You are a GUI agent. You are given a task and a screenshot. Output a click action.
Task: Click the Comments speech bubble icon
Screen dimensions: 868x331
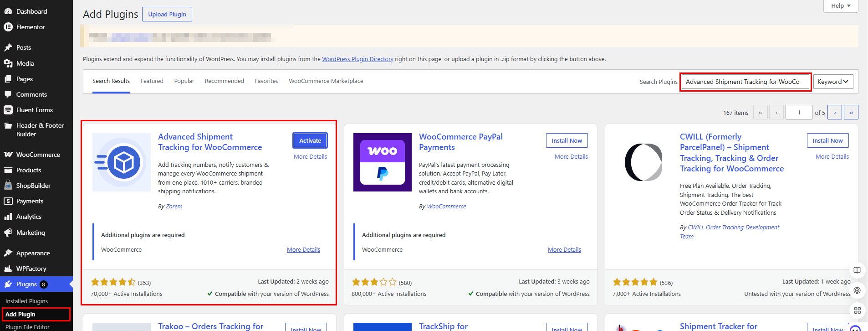(8, 94)
